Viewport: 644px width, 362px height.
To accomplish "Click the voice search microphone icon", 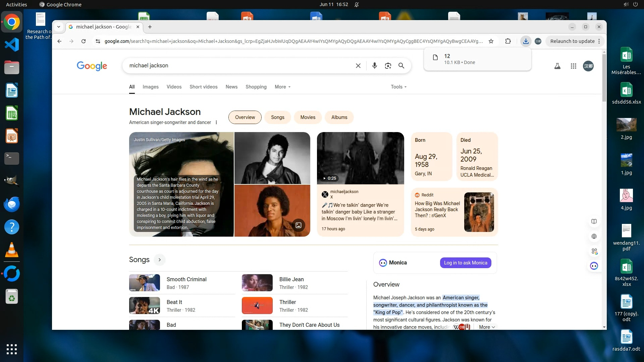I will (x=375, y=66).
